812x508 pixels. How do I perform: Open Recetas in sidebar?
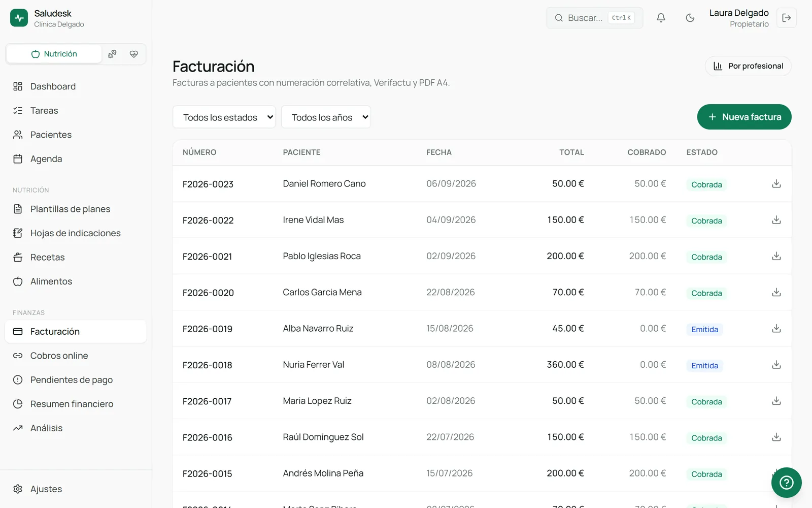tap(76, 257)
